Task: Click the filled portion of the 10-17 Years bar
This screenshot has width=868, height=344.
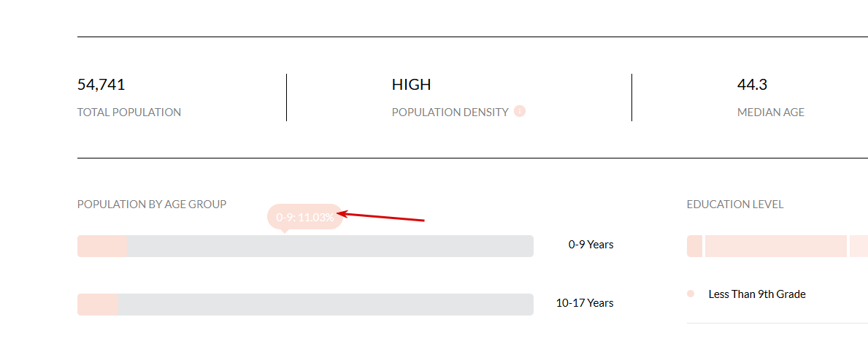Action: pos(98,305)
